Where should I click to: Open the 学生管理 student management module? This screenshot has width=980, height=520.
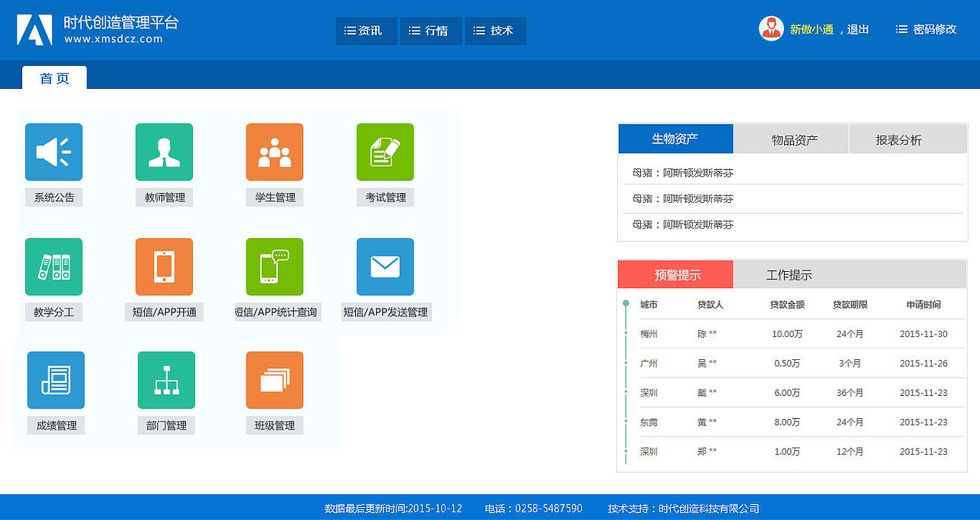(x=274, y=151)
